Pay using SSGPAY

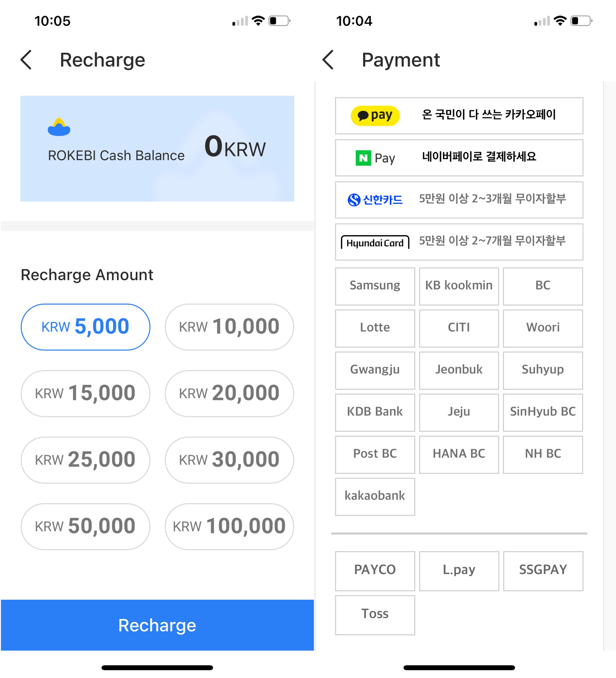pos(543,571)
